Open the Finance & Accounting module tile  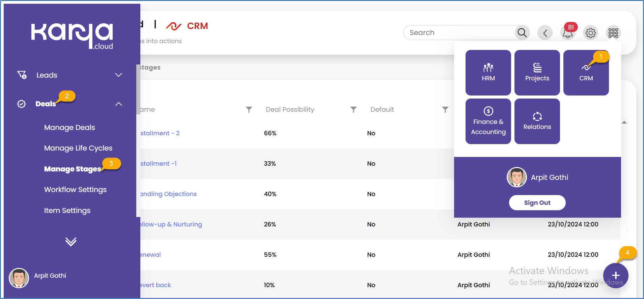[x=488, y=121]
